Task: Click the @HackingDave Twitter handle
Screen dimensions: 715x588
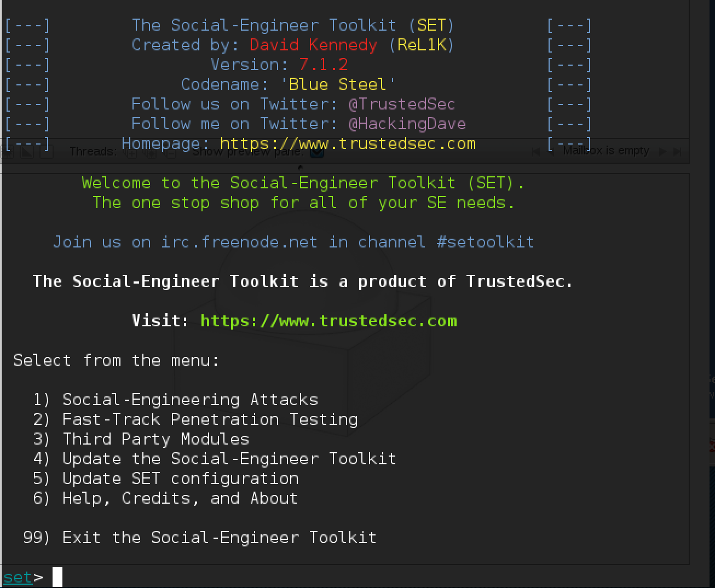Action: 407,124
